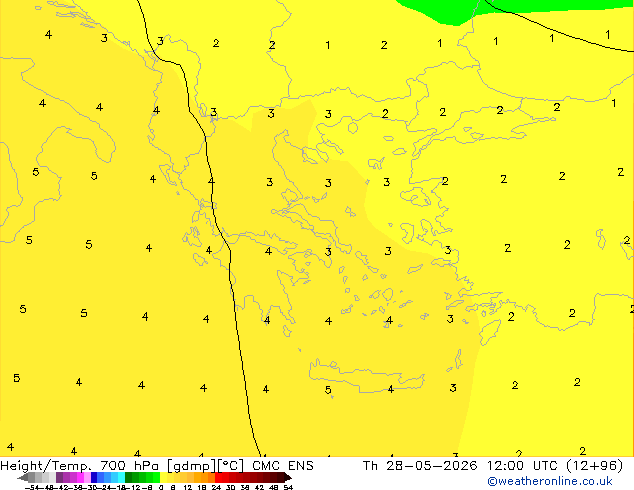634x490 pixels.
Task: Select the CMC ENS model label
Action: [283, 466]
